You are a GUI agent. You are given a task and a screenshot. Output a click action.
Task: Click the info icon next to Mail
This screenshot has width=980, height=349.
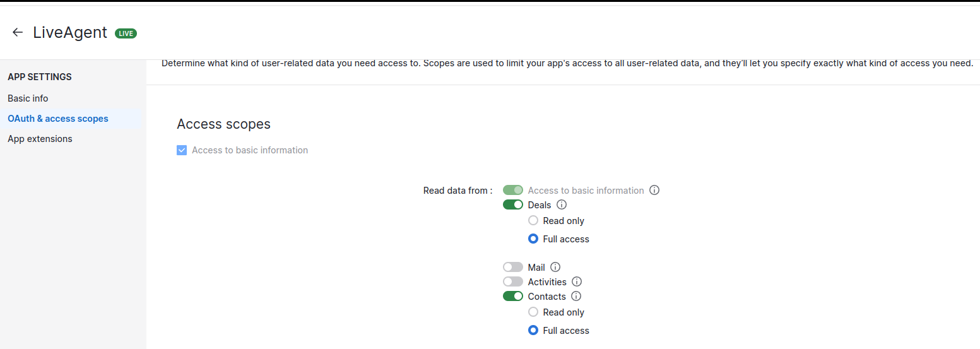tap(555, 267)
